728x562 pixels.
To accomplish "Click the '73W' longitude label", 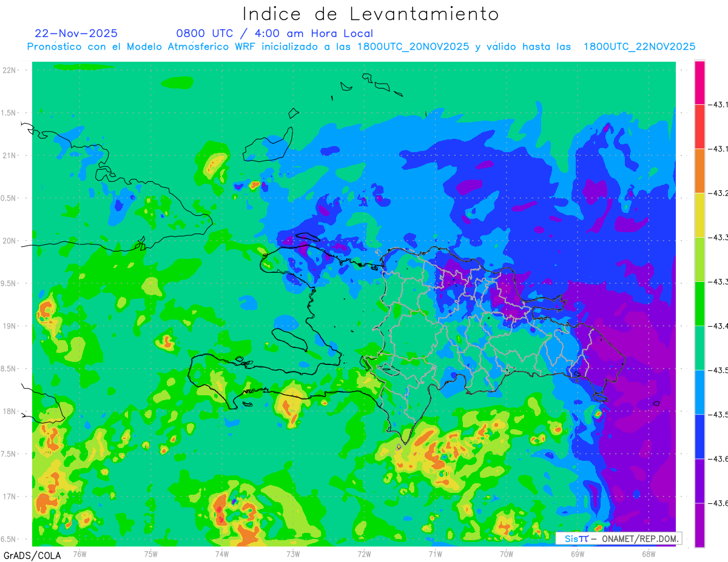I will click(x=293, y=554).
